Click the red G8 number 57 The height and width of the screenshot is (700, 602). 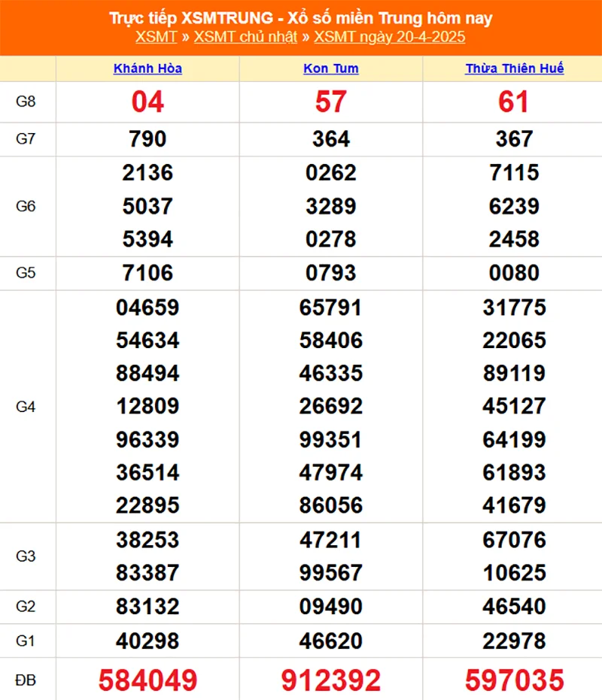click(x=330, y=102)
